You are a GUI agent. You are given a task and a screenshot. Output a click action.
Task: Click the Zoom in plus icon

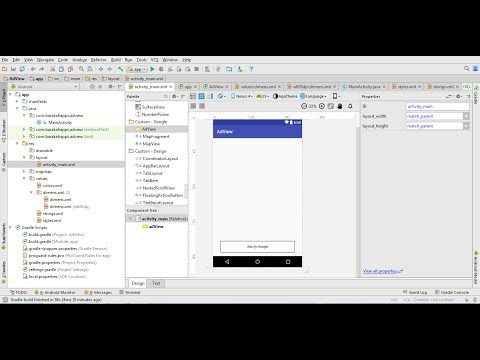(x=322, y=106)
